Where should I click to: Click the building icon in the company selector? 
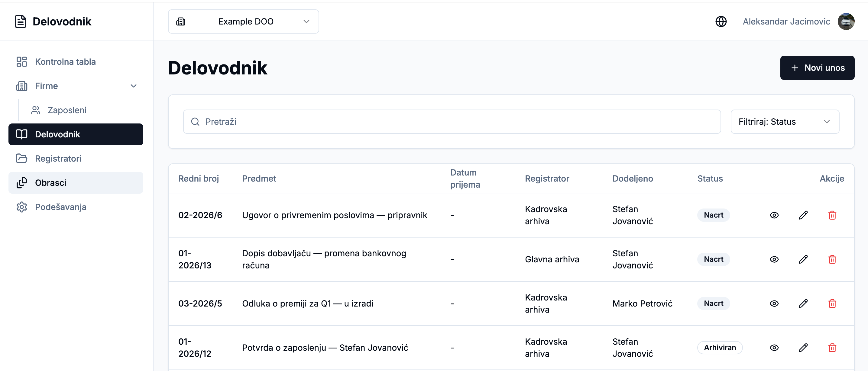point(181,21)
